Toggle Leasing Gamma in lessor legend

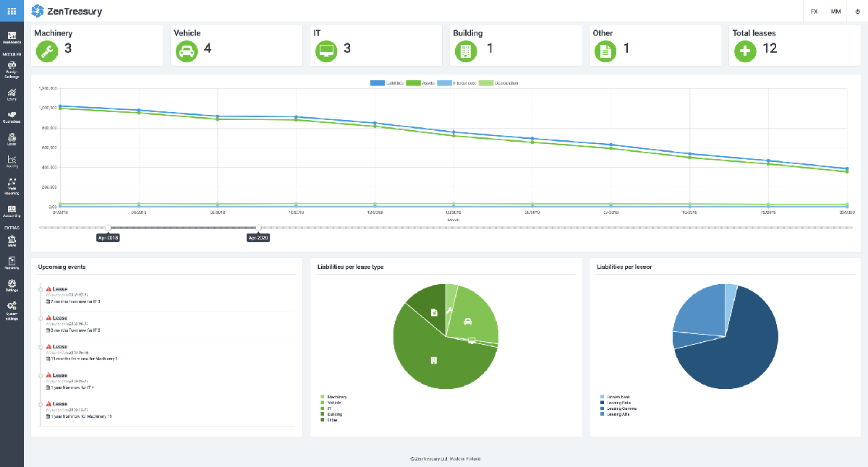[618, 408]
